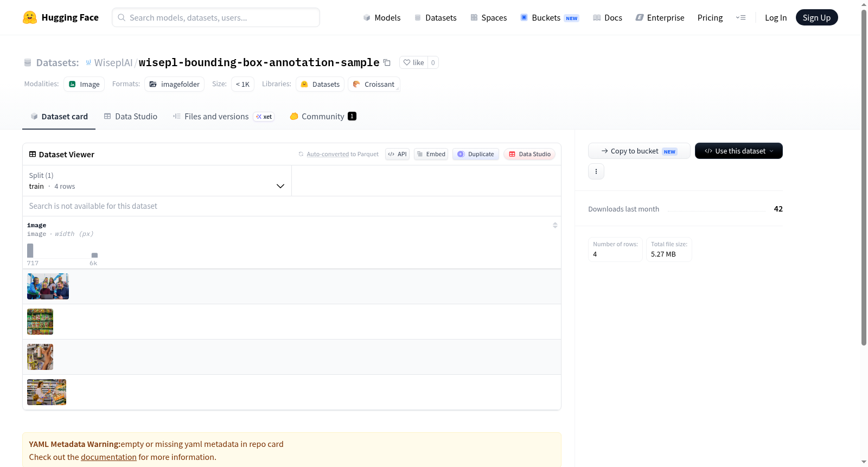
Task: Click Copy to bucket button
Action: 639,151
